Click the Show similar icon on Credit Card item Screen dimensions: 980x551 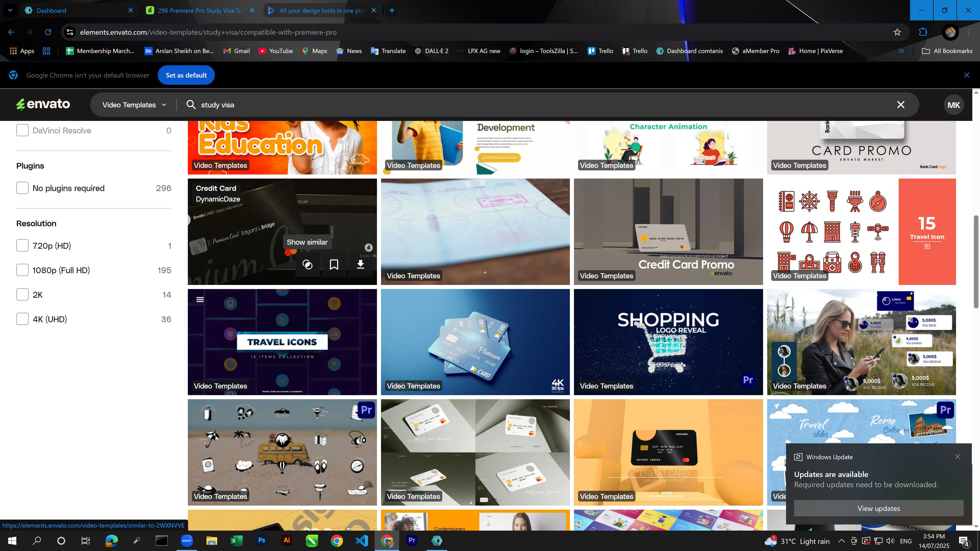pos(307,264)
